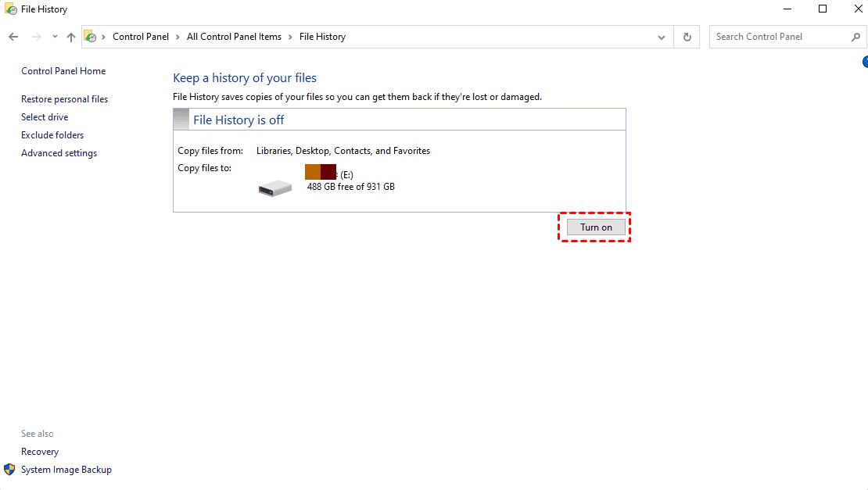Open System Image Backup
868x490 pixels.
tap(66, 470)
